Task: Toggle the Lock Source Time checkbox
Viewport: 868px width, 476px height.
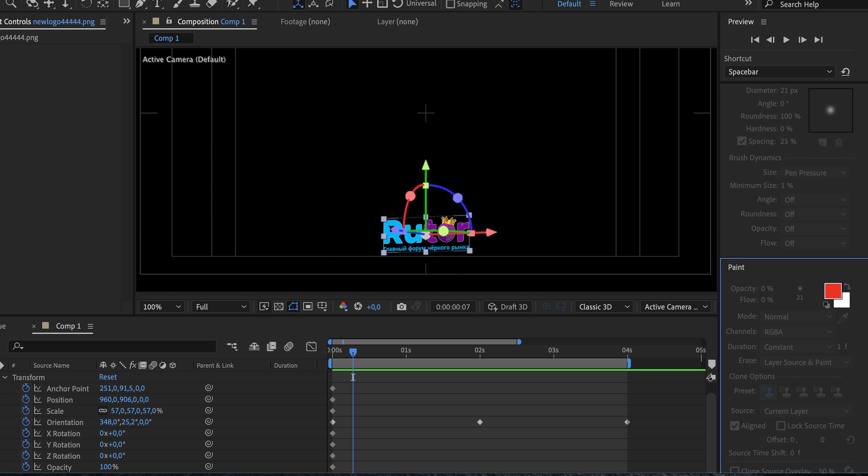Action: click(781, 426)
